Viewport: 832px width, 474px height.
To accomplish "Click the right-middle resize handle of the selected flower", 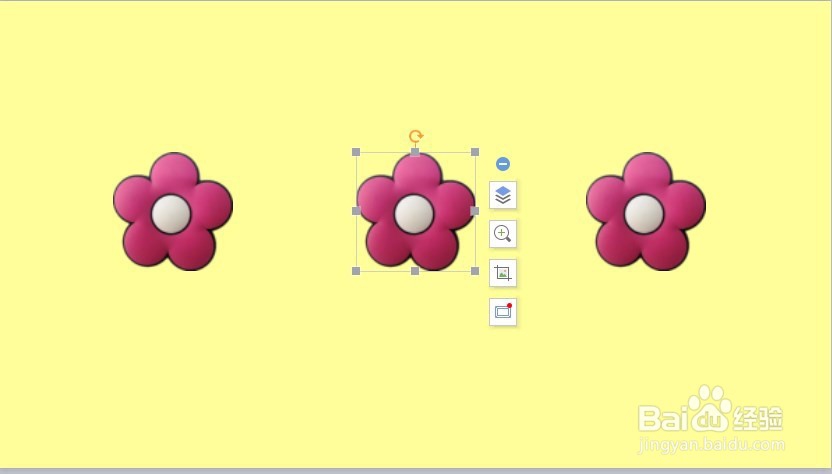I will pyautogui.click(x=475, y=211).
